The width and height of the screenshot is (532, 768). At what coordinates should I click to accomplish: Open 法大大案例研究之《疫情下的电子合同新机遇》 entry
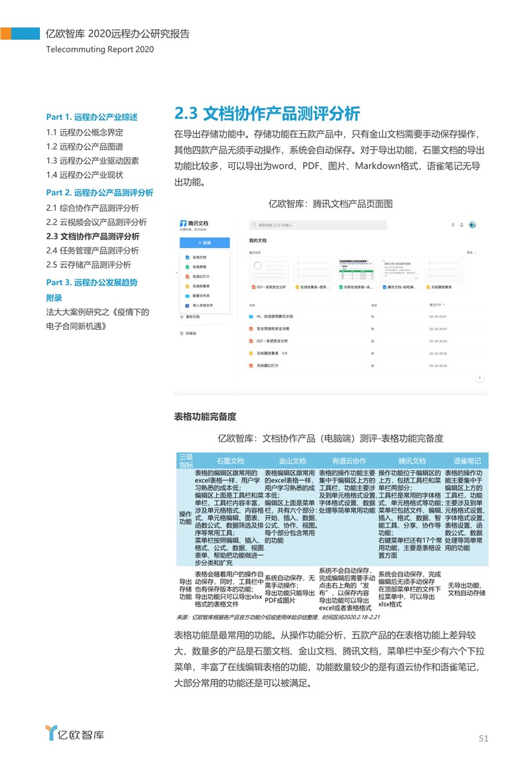point(98,319)
